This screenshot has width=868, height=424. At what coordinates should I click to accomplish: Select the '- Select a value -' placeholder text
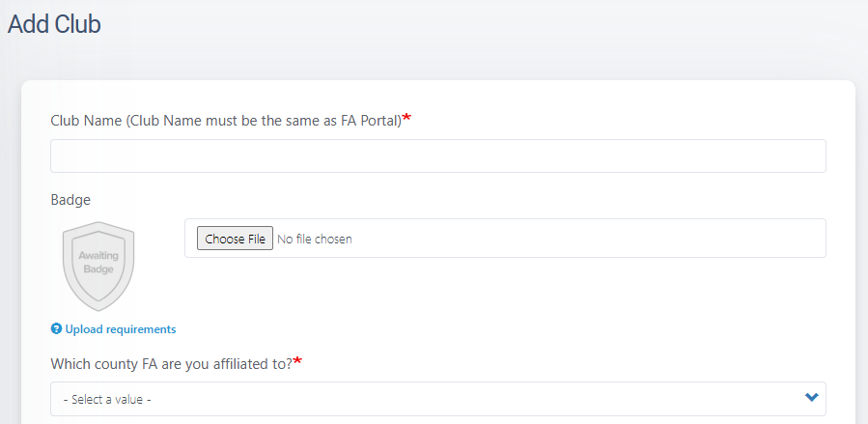pos(107,399)
